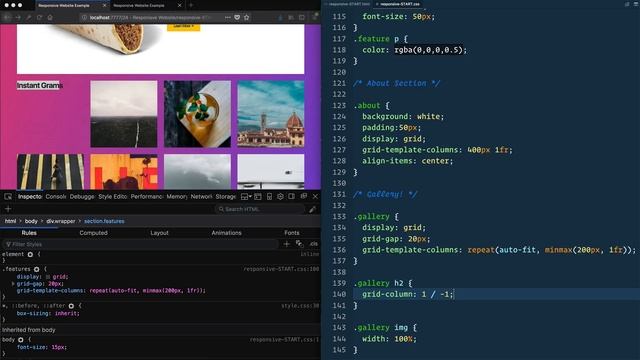Close the first Responsive Website Example tab

pos(104,5)
